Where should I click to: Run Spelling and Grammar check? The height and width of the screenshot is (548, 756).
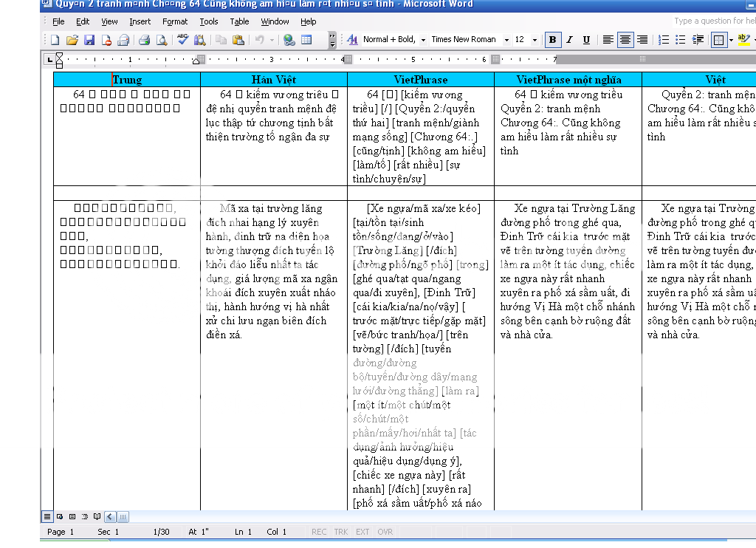[182, 40]
